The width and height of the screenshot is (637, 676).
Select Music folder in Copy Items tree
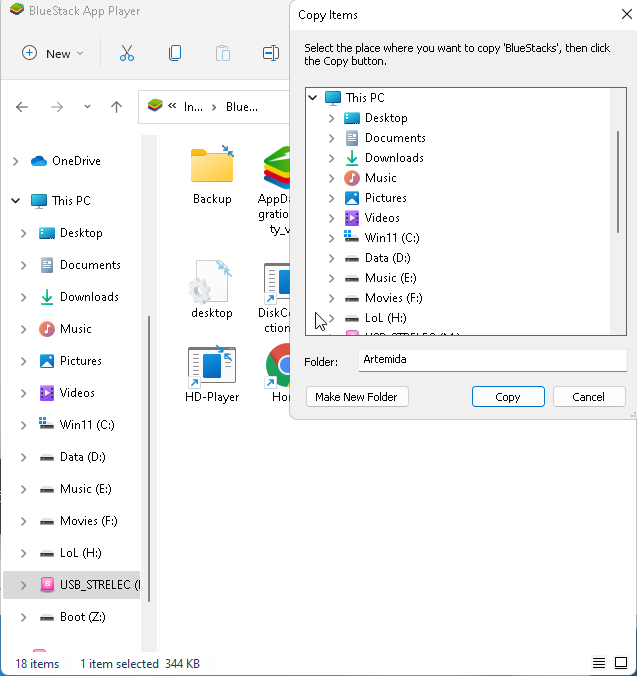[x=370, y=178]
